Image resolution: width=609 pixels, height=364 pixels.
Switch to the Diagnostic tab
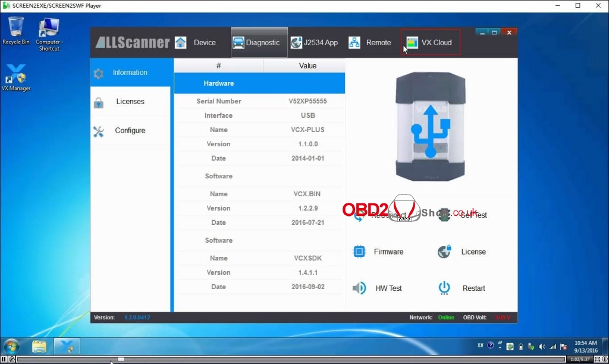(x=256, y=43)
